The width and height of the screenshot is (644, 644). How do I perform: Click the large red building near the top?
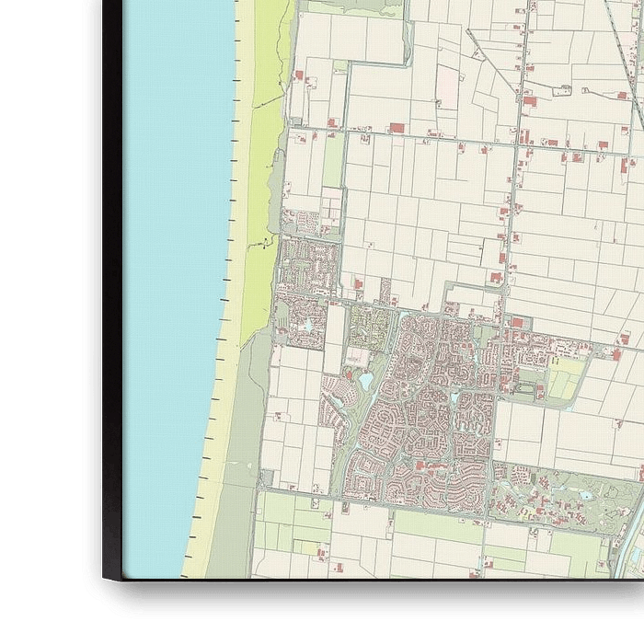click(397, 128)
